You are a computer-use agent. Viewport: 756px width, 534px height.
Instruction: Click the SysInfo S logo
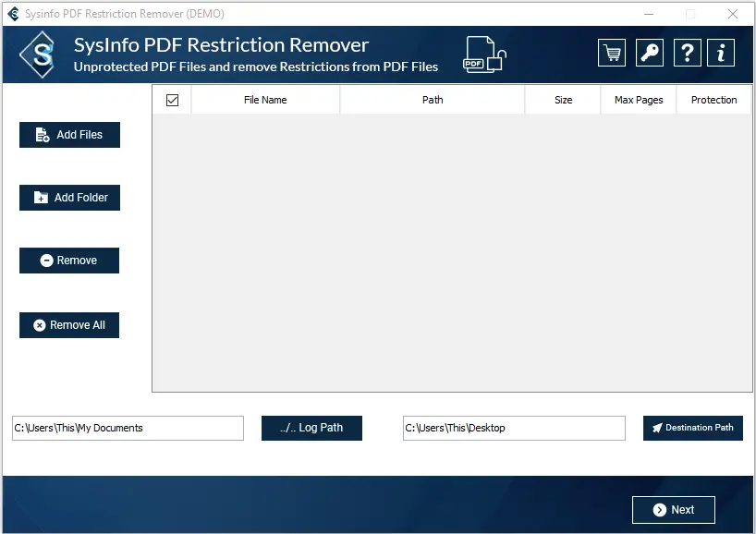[38, 54]
